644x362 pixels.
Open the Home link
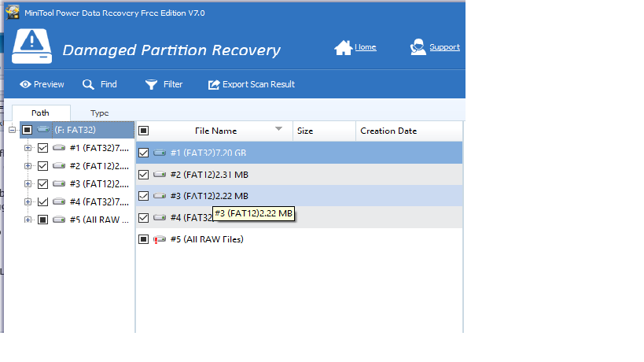pyautogui.click(x=366, y=47)
